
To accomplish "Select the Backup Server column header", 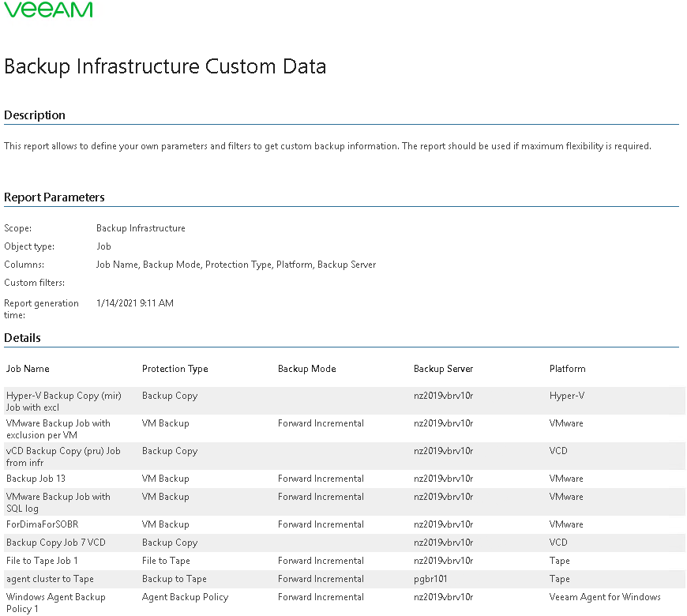I will [443, 369].
